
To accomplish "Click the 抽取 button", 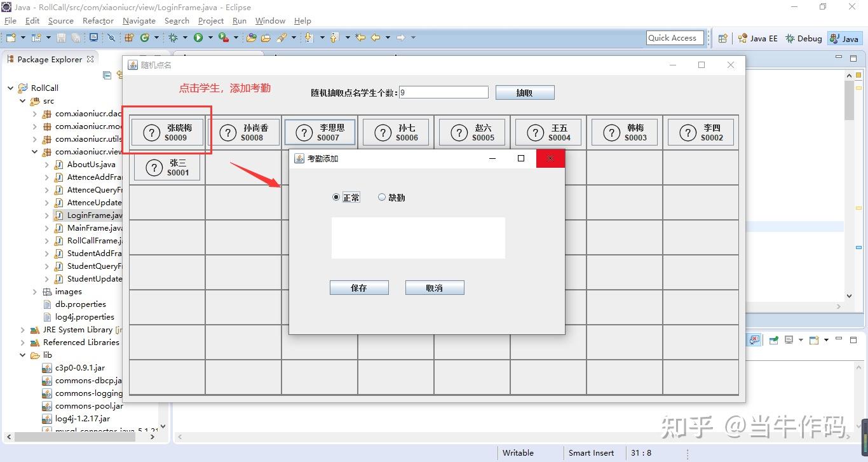I will [x=525, y=93].
